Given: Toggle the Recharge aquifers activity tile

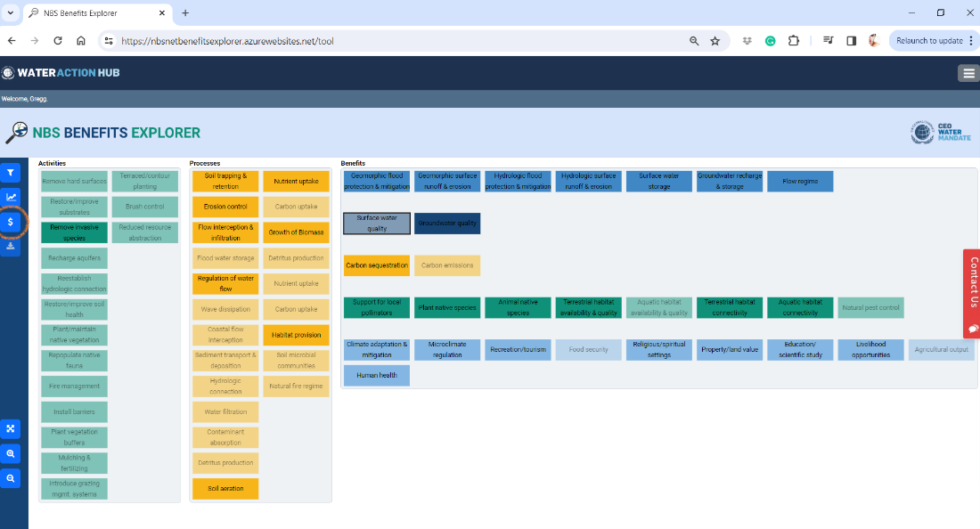Looking at the screenshot, I should 74,258.
